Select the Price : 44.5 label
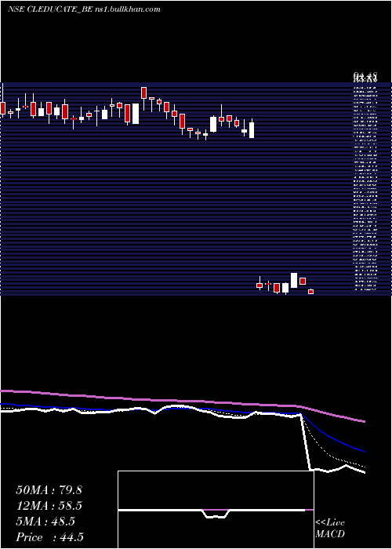 pyautogui.click(x=49, y=537)
